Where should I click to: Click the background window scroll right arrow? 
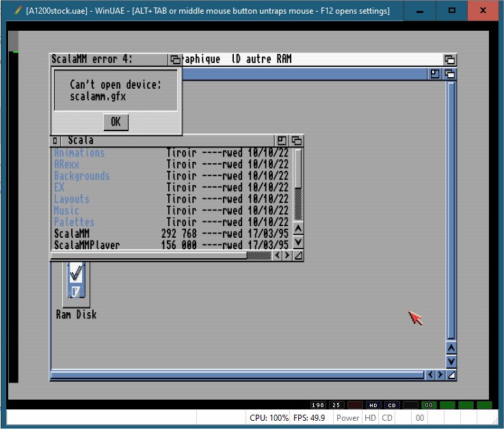click(440, 375)
